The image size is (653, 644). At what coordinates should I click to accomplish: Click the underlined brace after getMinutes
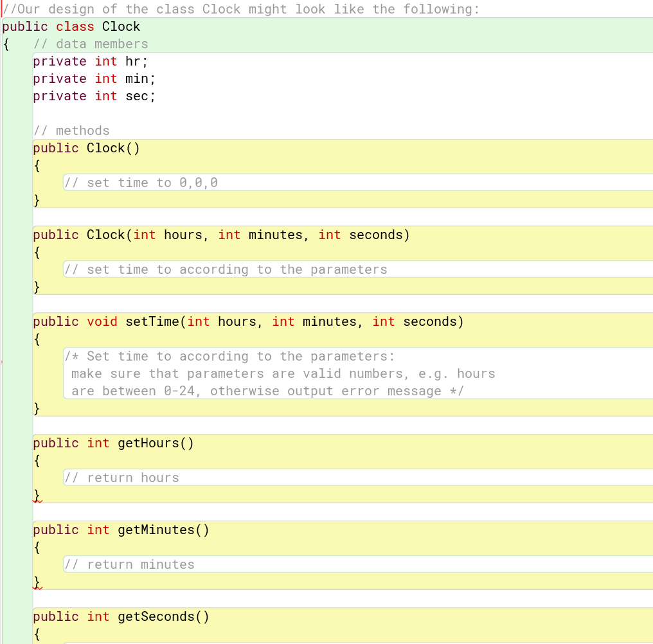pos(36,580)
